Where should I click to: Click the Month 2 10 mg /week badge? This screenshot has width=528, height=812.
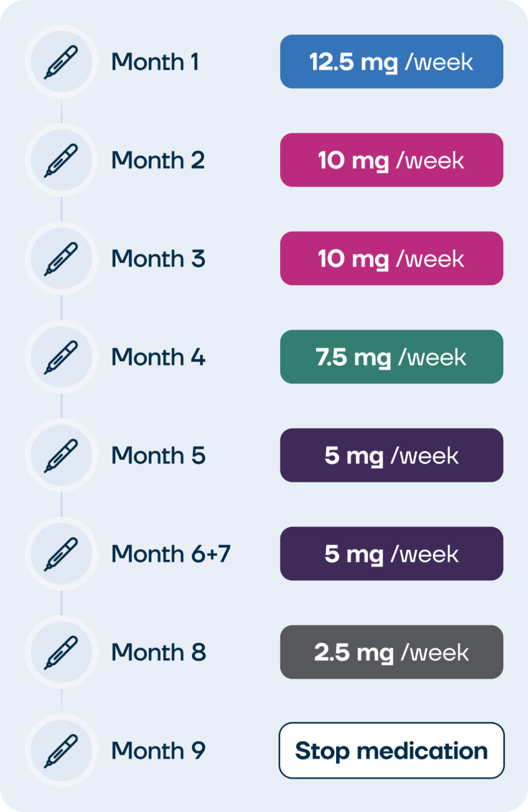point(391,160)
